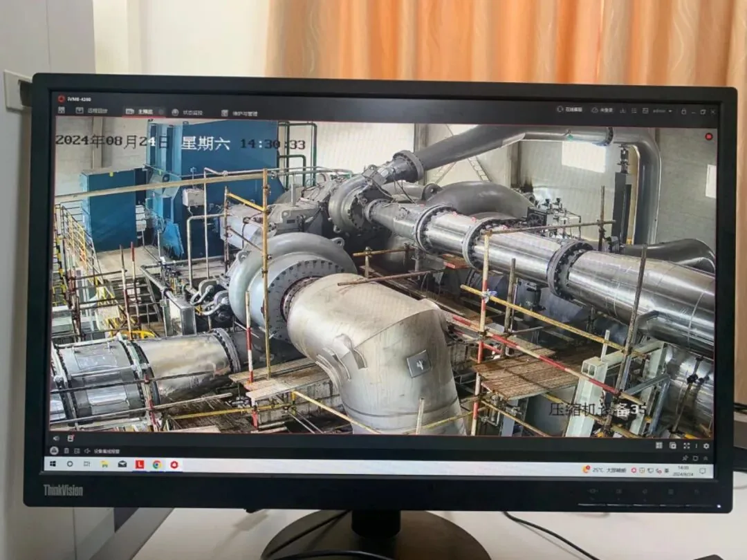Screen dimensions: 747x560
Task: Open the alarm triangle icon in status bar
Action: tap(55, 451)
